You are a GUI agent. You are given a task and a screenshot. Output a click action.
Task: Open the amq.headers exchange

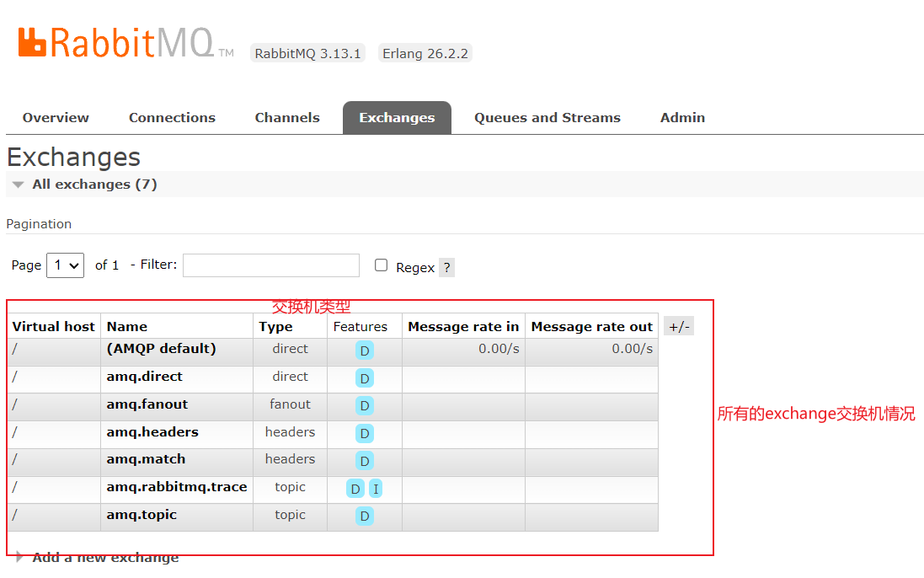point(152,432)
